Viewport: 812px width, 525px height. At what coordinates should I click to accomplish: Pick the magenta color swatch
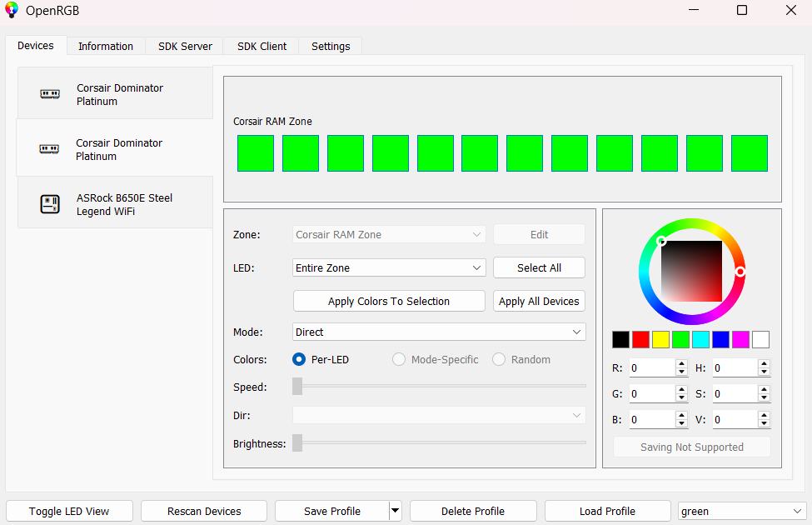(740, 339)
